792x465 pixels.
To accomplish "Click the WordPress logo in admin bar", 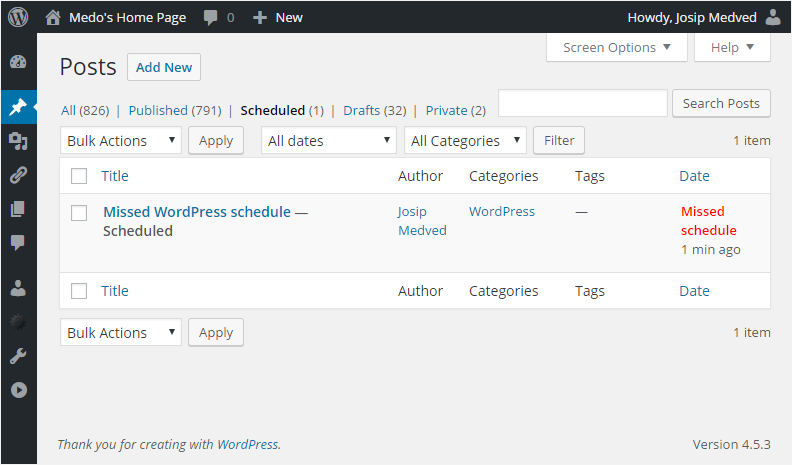I will pyautogui.click(x=18, y=17).
